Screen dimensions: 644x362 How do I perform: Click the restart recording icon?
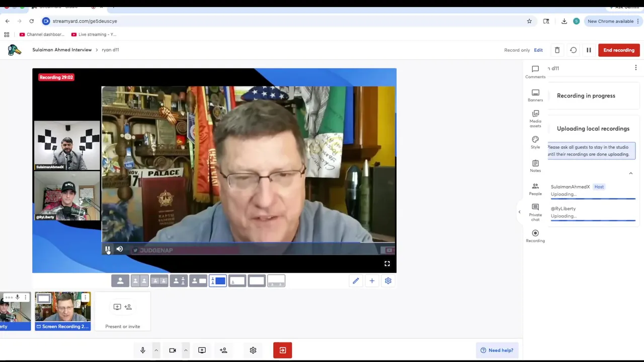(573, 50)
